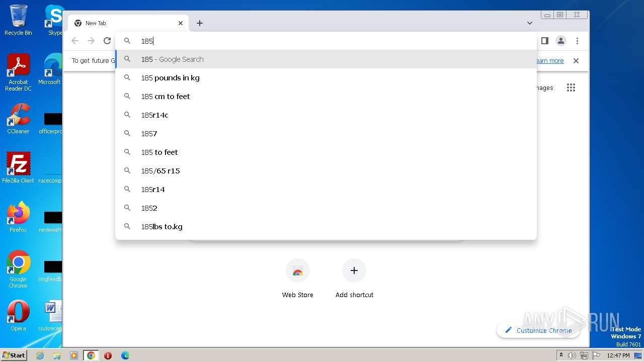Click the Chrome taskbar button
Screen dimensions: 644x362
91,355
